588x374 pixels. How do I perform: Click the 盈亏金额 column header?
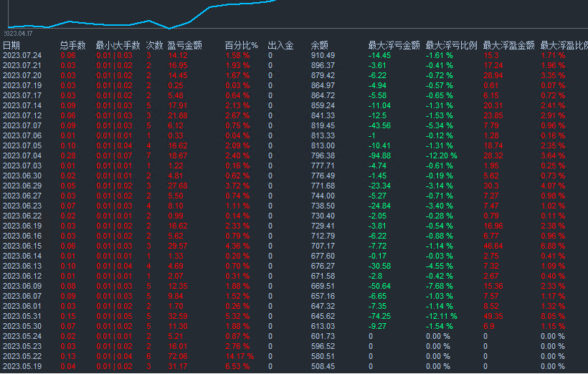click(184, 45)
